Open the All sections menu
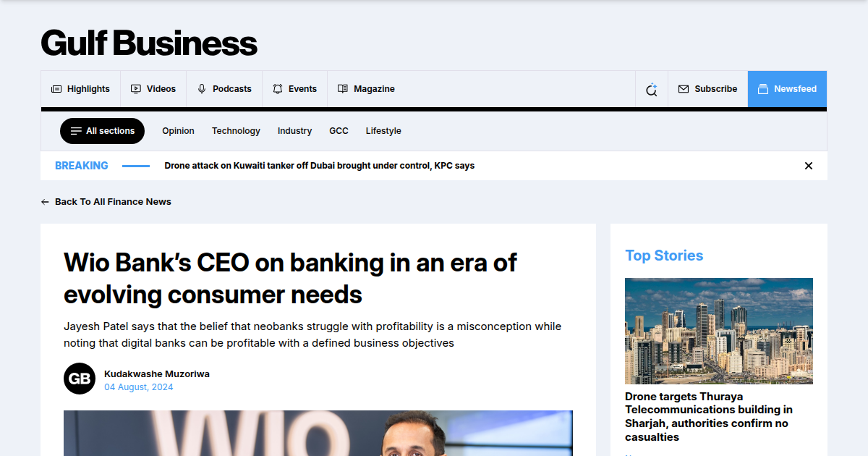The width and height of the screenshot is (868, 456). click(102, 131)
